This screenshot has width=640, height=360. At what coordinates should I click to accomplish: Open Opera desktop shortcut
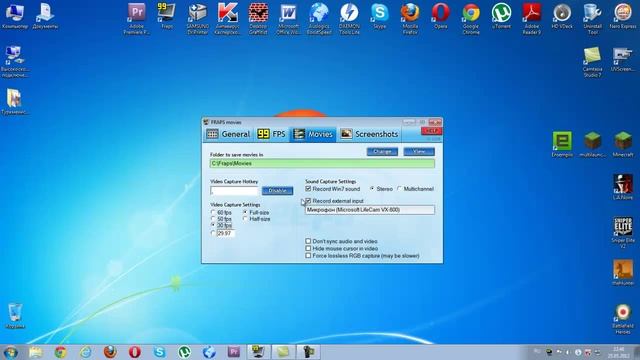(x=440, y=16)
